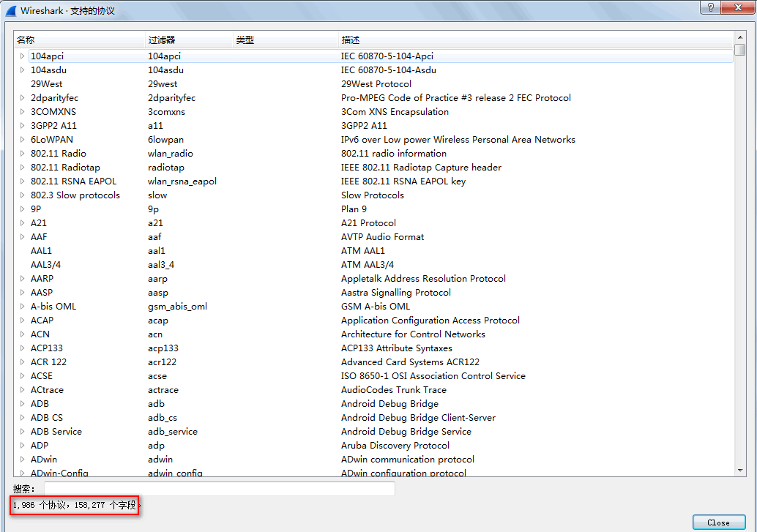The height and width of the screenshot is (532, 757).
Task: Expand the 104apci protocol row
Action: 22,56
